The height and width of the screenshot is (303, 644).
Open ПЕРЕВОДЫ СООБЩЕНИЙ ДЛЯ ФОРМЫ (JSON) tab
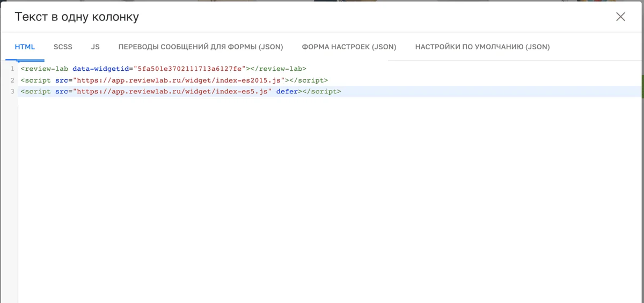tap(201, 47)
